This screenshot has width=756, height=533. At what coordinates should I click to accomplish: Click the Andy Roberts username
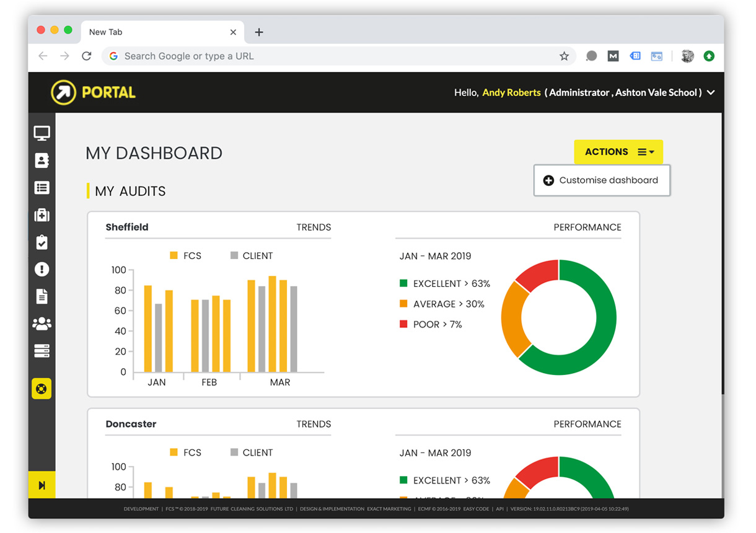pyautogui.click(x=511, y=92)
